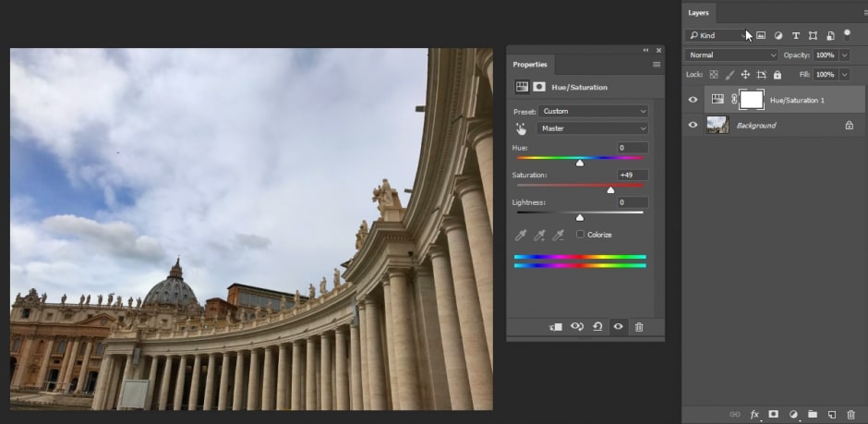
Task: Enable the Colorize checkbox
Action: (580, 235)
